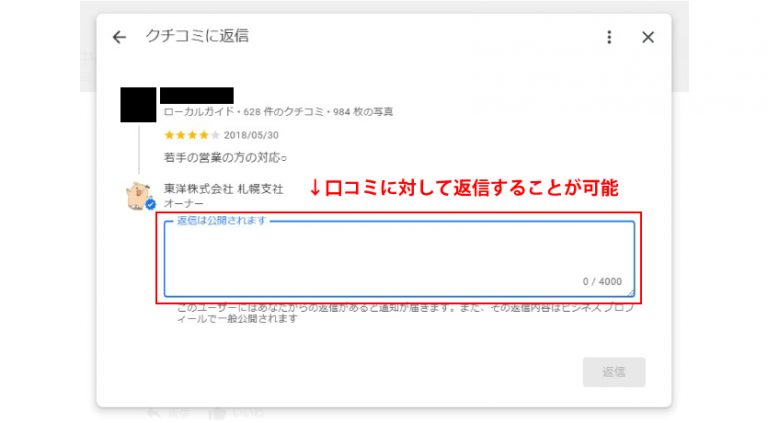Focus the 返信は公開されます reply text field
This screenshot has width=768, height=423.
[x=400, y=258]
